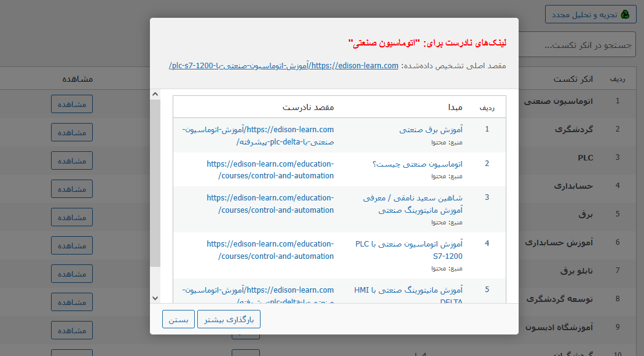Open the incorrect destination URL in row 2

tap(270, 170)
